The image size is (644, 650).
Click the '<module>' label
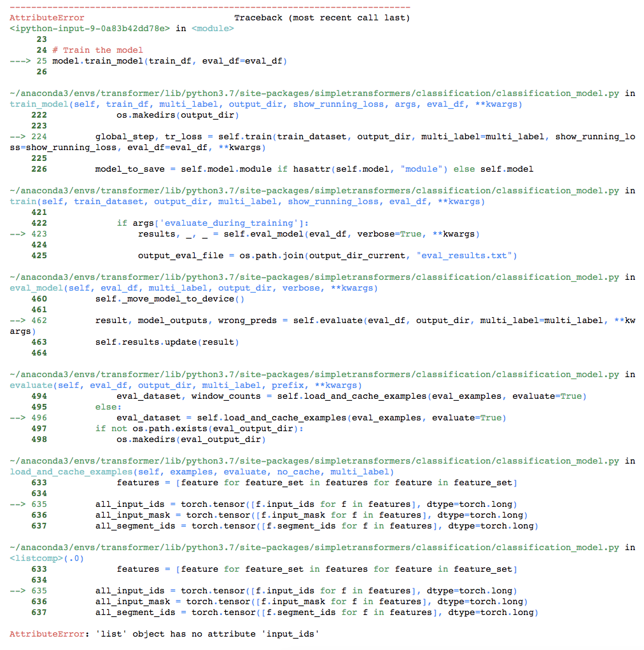coord(213,29)
